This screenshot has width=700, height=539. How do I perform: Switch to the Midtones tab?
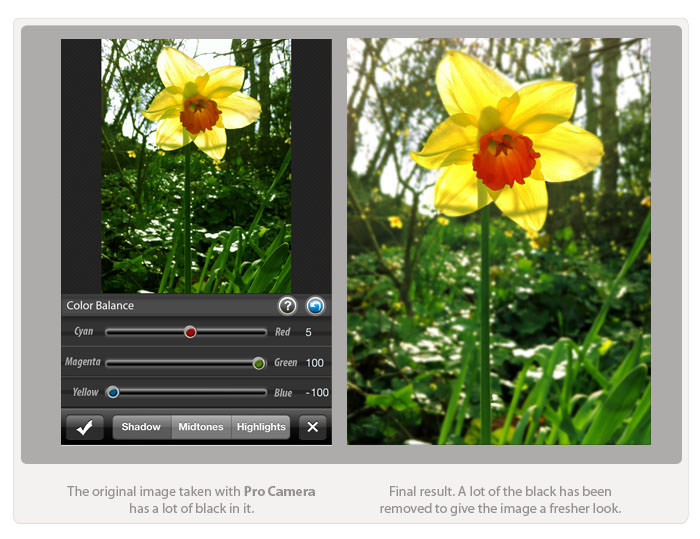201,427
